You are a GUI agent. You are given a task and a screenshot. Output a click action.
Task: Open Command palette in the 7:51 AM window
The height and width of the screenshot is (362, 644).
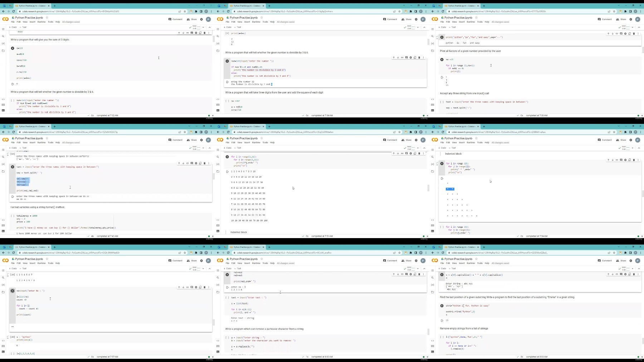tap(218, 225)
